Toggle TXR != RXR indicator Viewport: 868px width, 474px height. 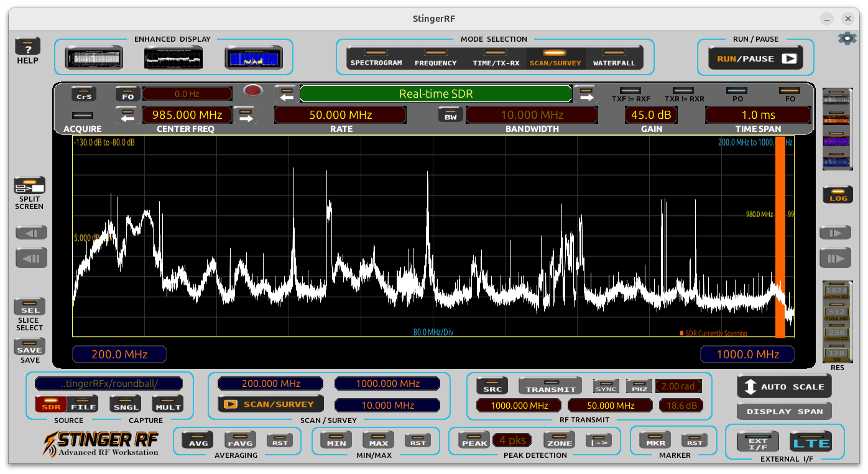pyautogui.click(x=683, y=91)
